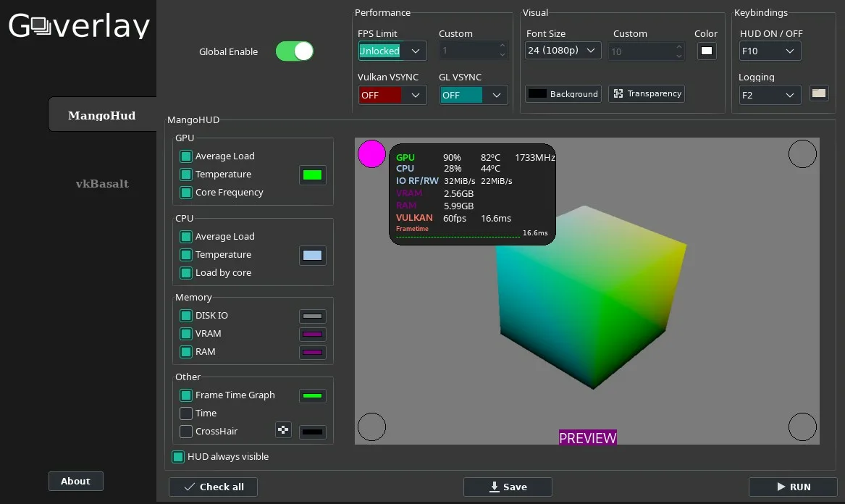Viewport: 845px width, 504px height.
Task: Switch to the vkBasalt tab
Action: (x=102, y=183)
